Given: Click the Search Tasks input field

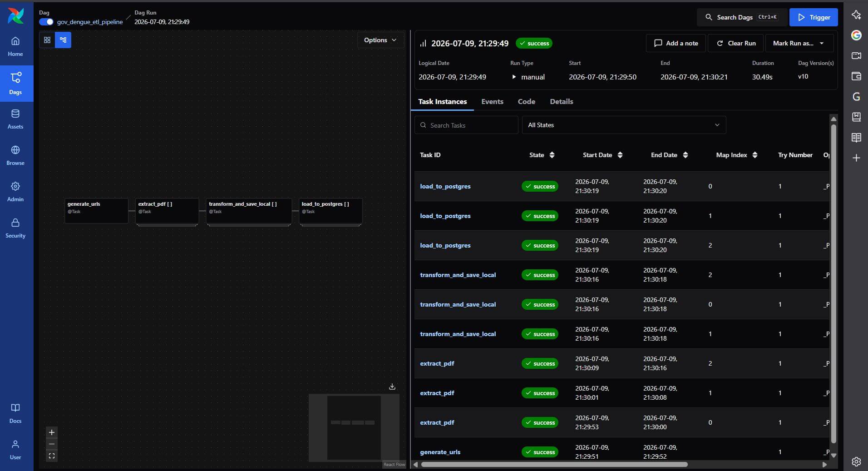Looking at the screenshot, I should (466, 125).
